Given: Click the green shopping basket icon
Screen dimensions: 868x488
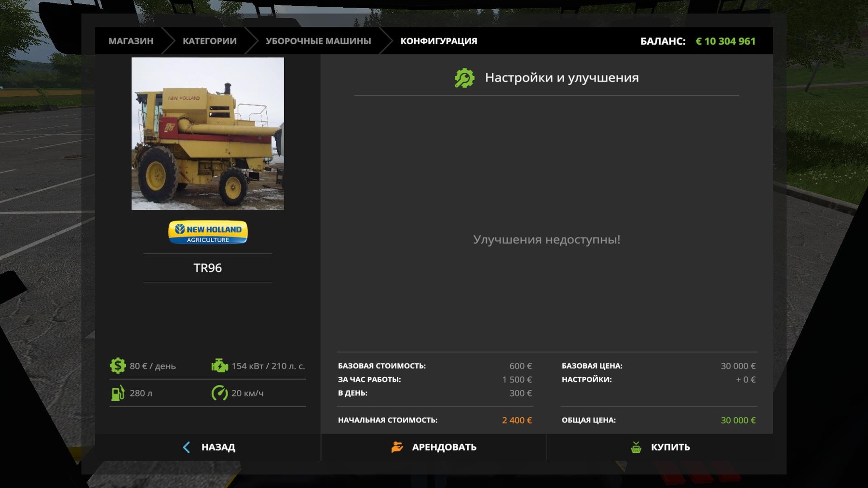Looking at the screenshot, I should (636, 447).
